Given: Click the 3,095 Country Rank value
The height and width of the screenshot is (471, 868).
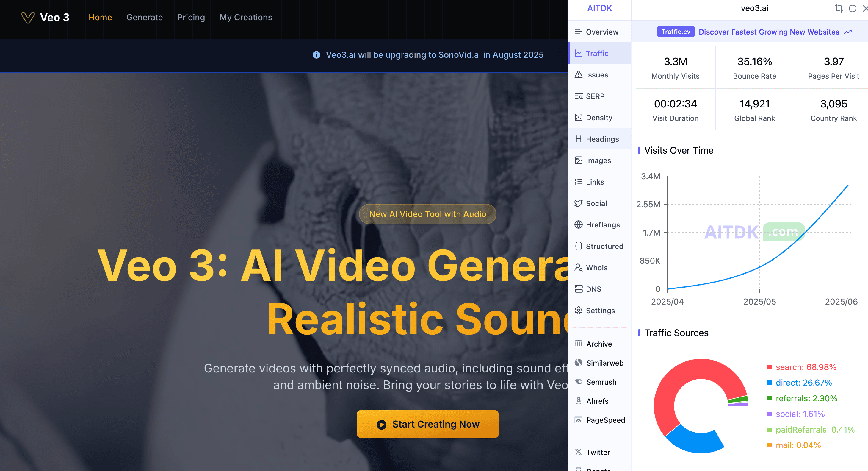Looking at the screenshot, I should (833, 104).
